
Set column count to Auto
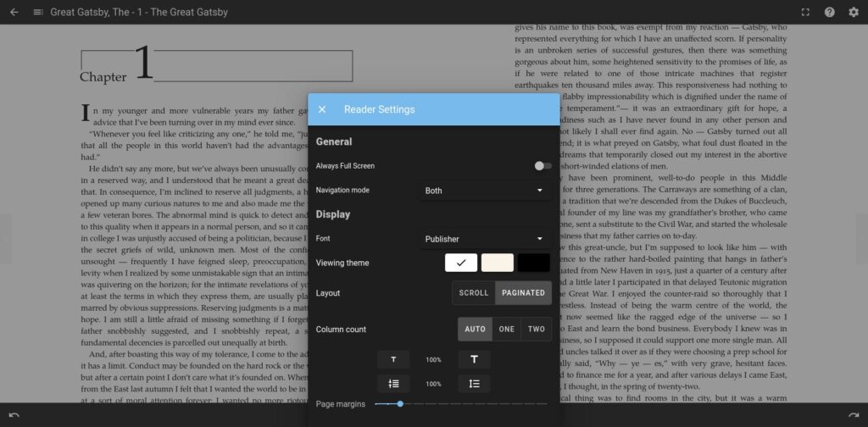pyautogui.click(x=475, y=329)
